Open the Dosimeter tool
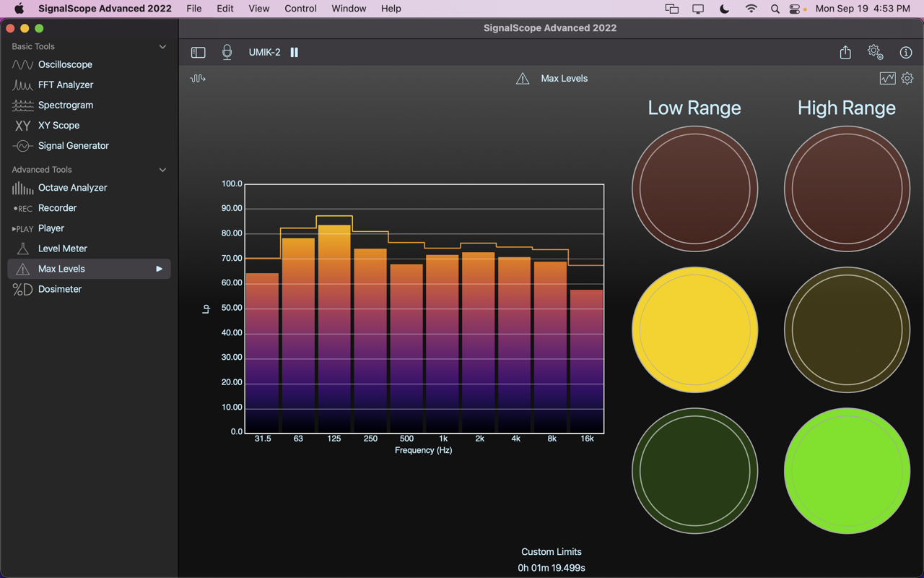Image resolution: width=924 pixels, height=578 pixels. click(x=59, y=289)
